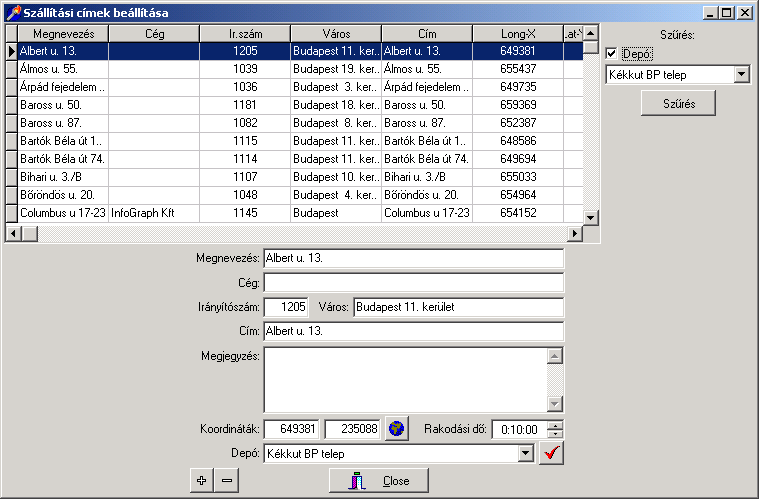This screenshot has height=499, width=759.
Task: Open the filter Kékkut BP telep dropdown
Action: coord(741,74)
